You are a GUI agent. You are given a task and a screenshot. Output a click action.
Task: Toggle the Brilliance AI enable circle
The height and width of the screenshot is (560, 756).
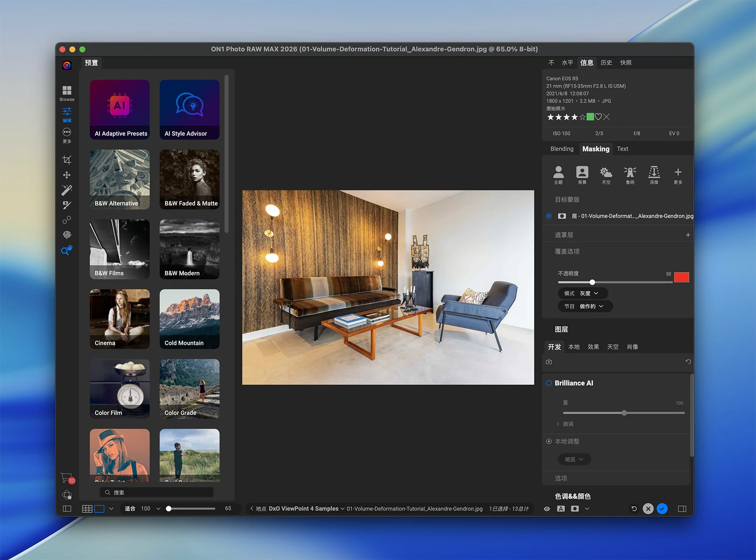[549, 383]
